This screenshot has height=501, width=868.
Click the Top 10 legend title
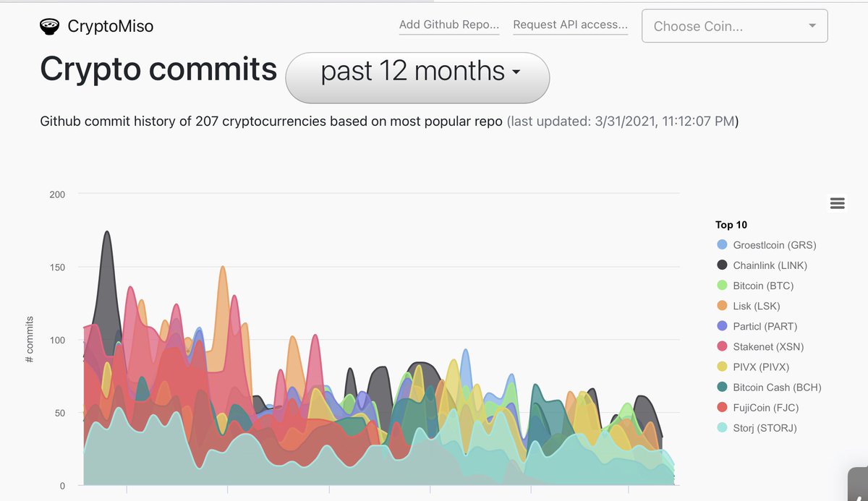click(731, 225)
